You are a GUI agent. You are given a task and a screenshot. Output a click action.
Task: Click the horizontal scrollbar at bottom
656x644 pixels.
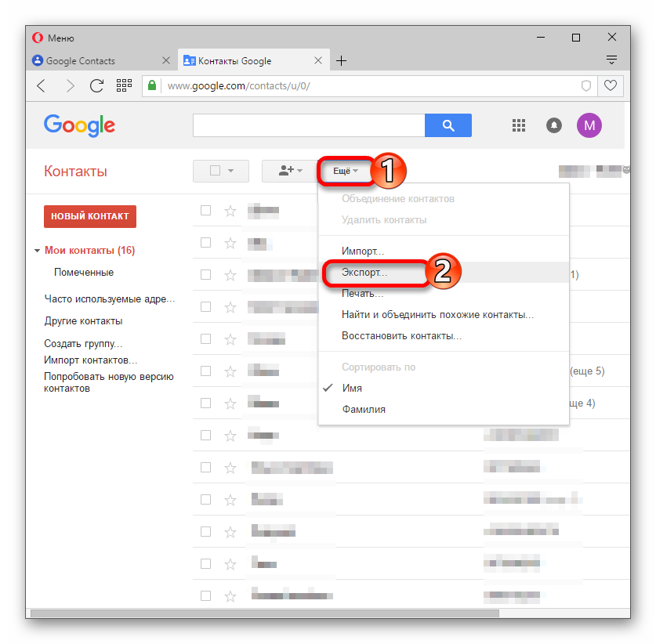coord(265,613)
